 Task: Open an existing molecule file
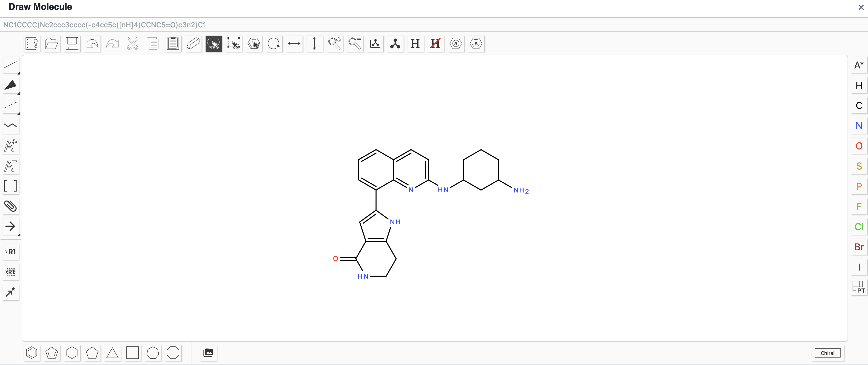point(52,43)
